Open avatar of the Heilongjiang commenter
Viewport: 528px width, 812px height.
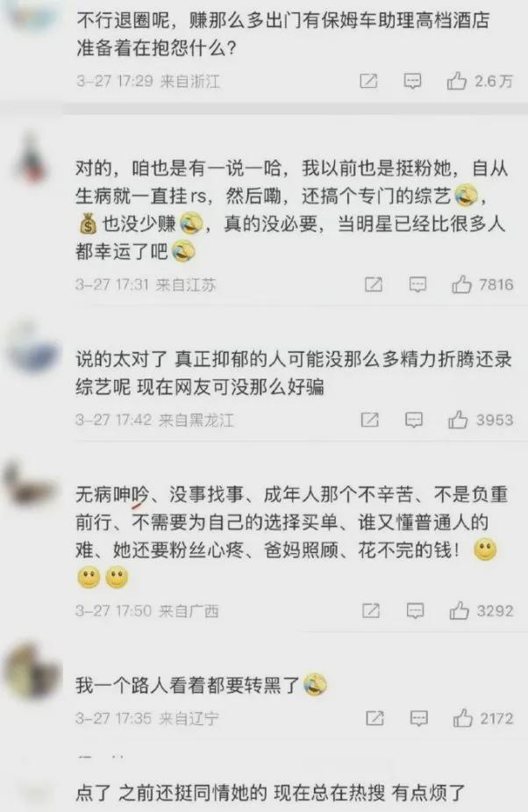point(32,348)
